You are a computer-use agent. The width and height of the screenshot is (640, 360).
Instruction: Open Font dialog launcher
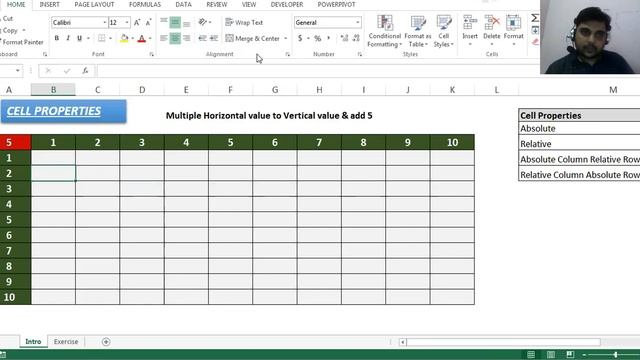(151, 54)
